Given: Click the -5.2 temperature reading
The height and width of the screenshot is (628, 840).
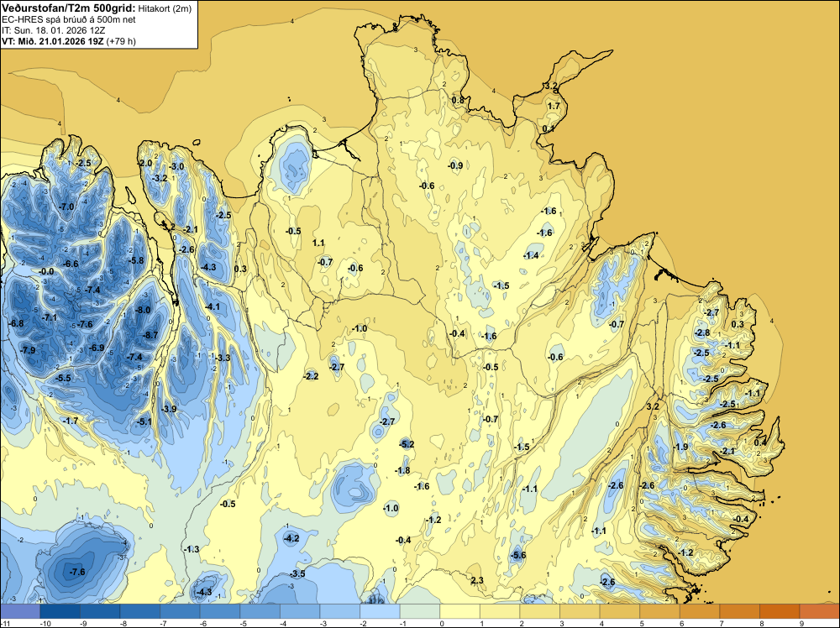Looking at the screenshot, I should 407,444.
